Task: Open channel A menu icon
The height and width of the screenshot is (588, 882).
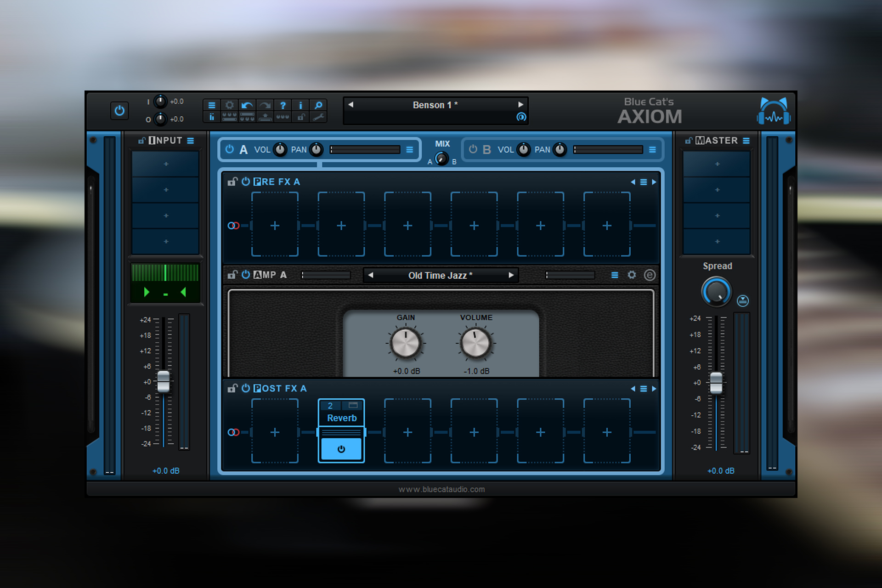Action: tap(410, 150)
